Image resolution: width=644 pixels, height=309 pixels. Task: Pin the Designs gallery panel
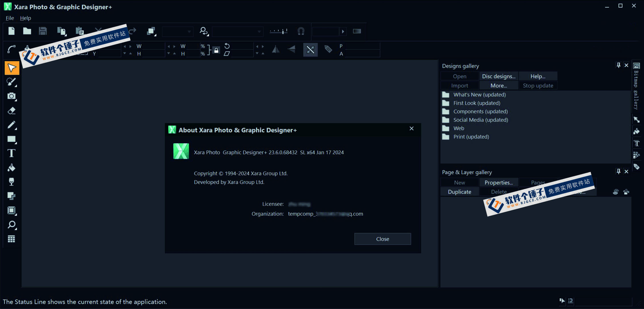[619, 65]
